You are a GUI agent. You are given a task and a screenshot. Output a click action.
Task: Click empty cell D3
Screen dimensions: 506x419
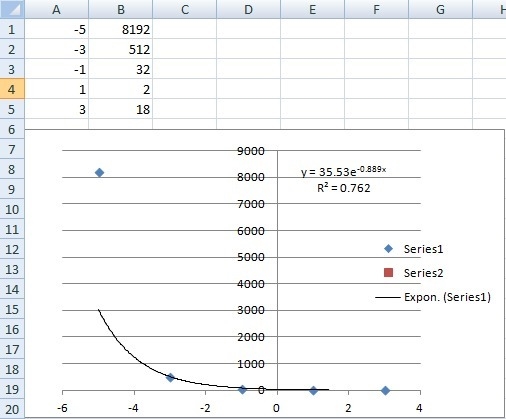[x=249, y=69]
